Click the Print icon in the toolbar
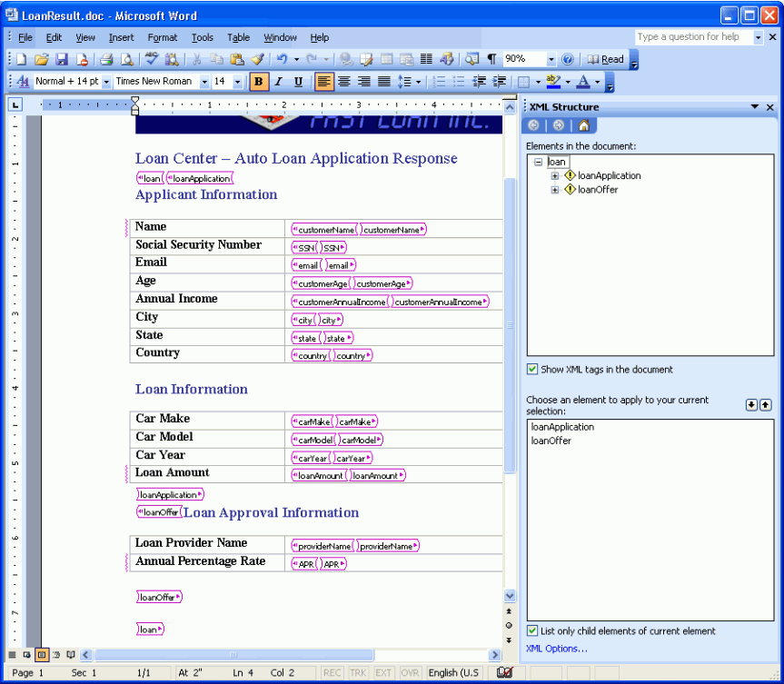784x684 pixels. [x=106, y=60]
